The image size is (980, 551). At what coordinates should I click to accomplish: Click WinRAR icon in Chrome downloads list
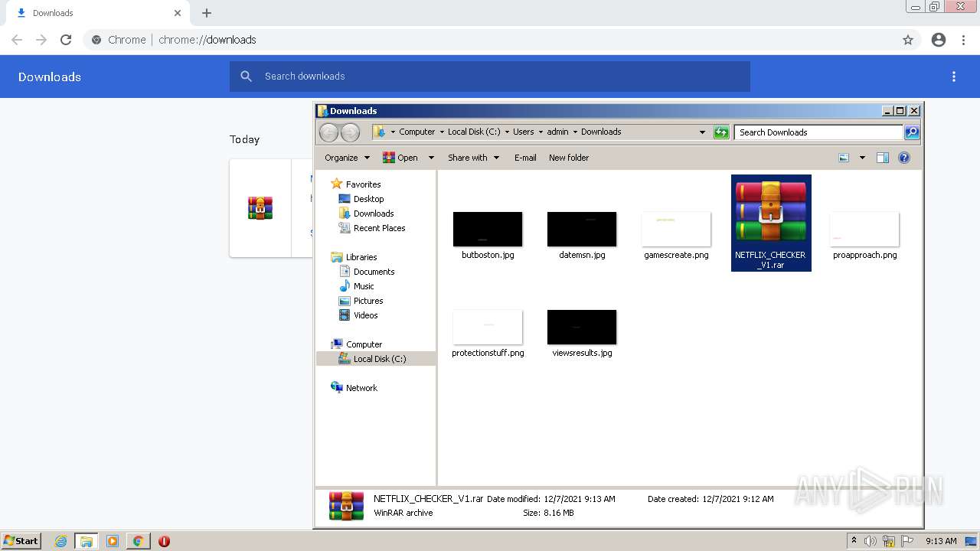coord(260,208)
